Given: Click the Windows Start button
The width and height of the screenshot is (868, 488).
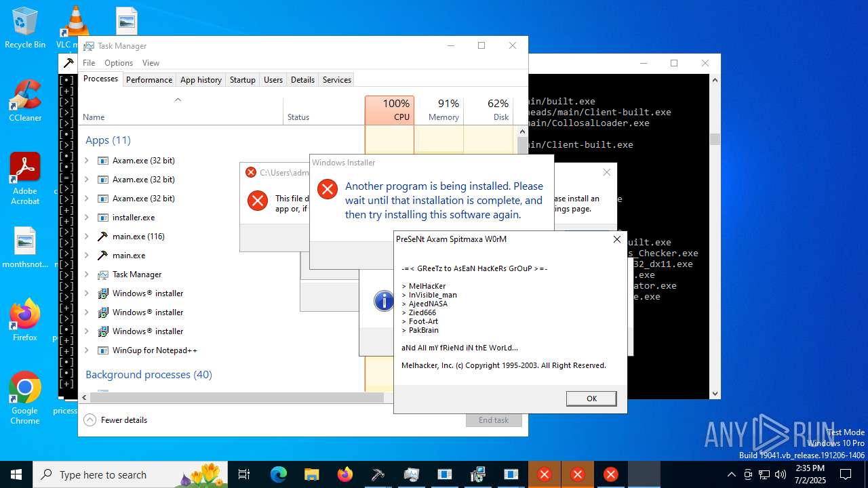Looking at the screenshot, I should coord(16,474).
